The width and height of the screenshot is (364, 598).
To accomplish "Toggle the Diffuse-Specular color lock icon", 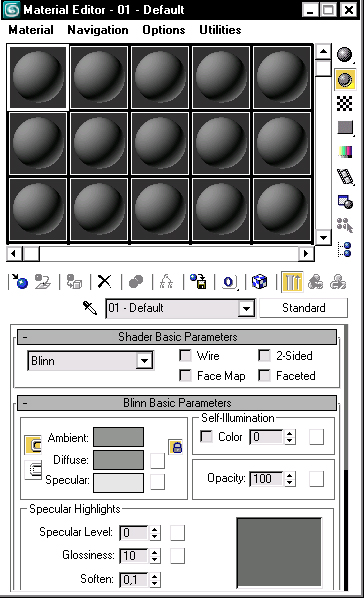I will tap(33, 469).
